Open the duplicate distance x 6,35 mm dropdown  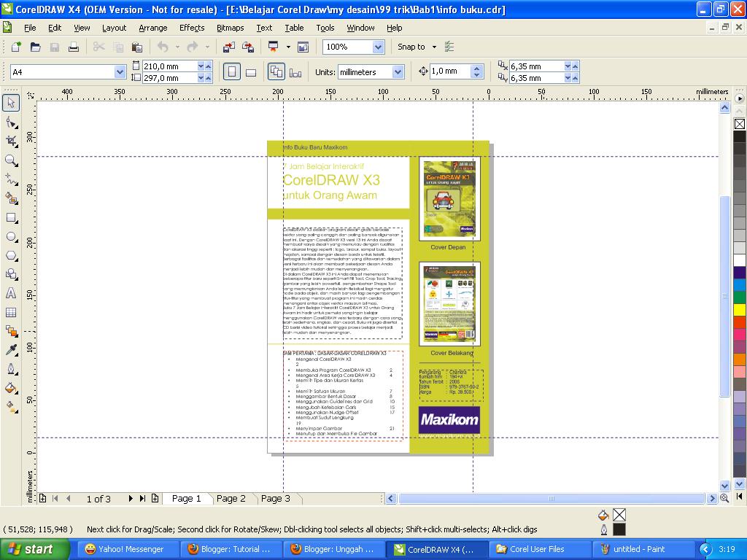pyautogui.click(x=568, y=66)
